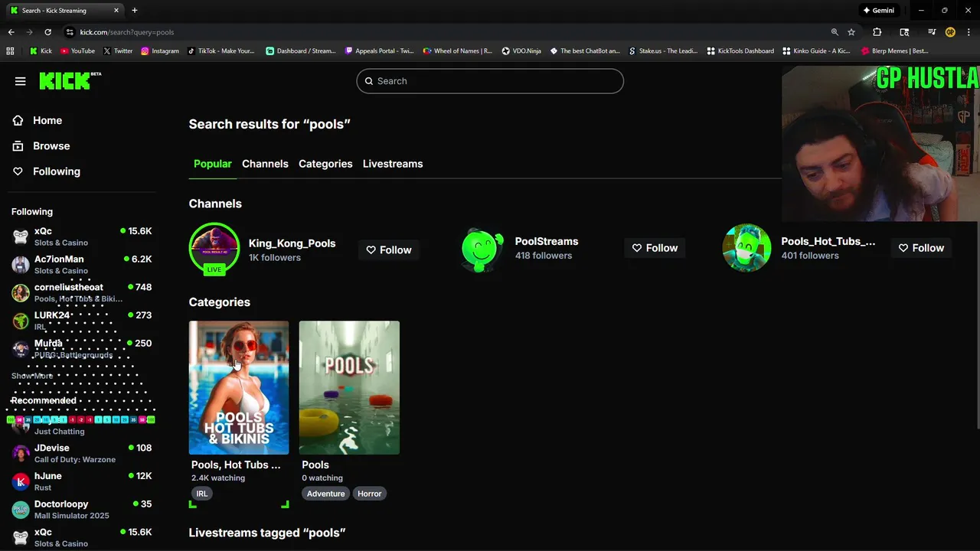Viewport: 980px width, 551px height.
Task: Open Kinko Guide bookmark
Action: pos(816,51)
